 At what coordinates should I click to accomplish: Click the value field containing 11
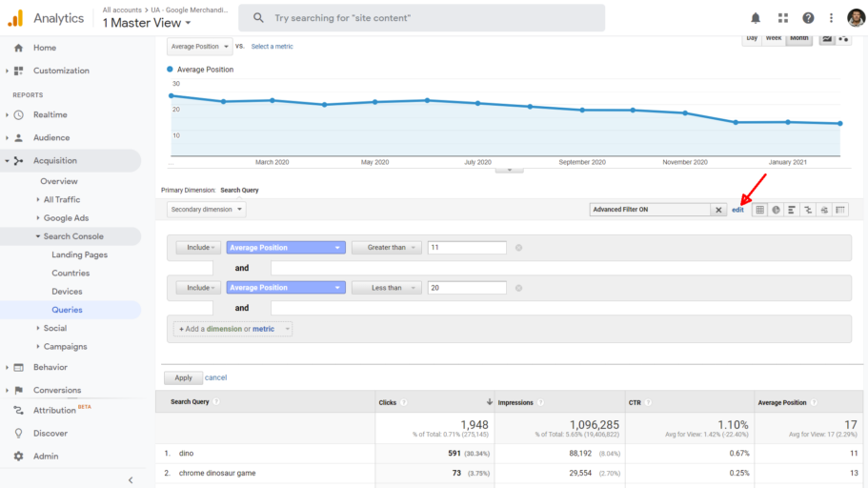coord(467,248)
